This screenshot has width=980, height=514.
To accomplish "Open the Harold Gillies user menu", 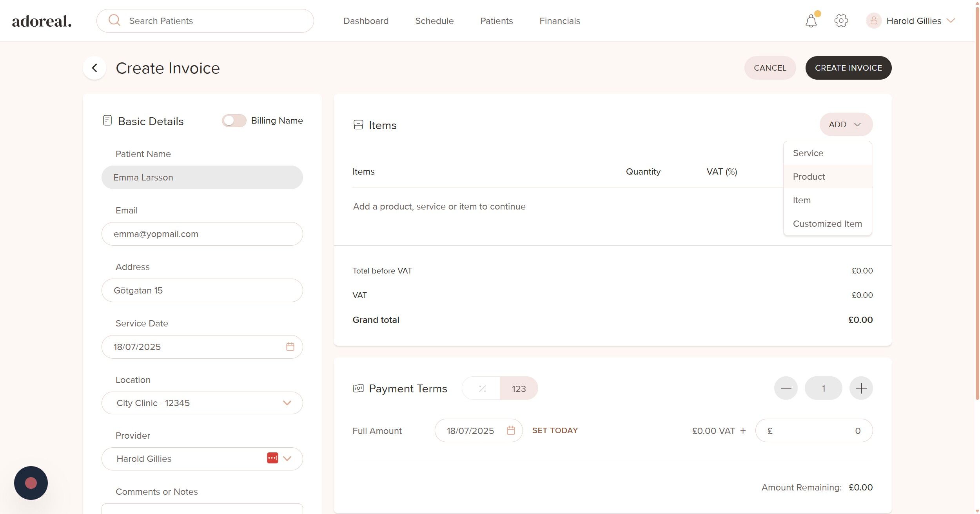I will [x=913, y=21].
